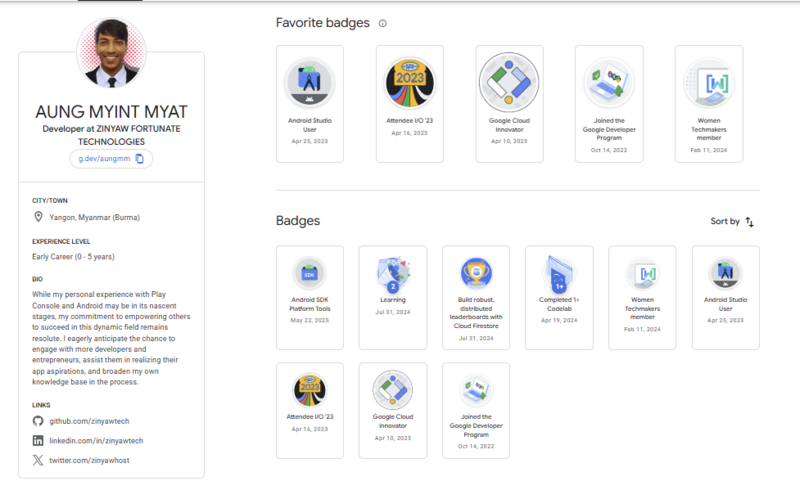The height and width of the screenshot is (481, 800).
Task: Click the Badges section heading
Action: coord(298,221)
